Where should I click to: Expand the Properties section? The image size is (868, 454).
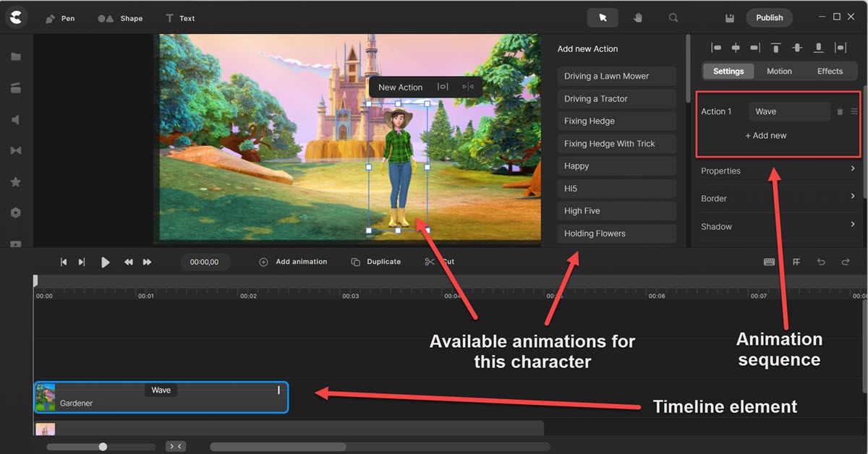(778, 171)
